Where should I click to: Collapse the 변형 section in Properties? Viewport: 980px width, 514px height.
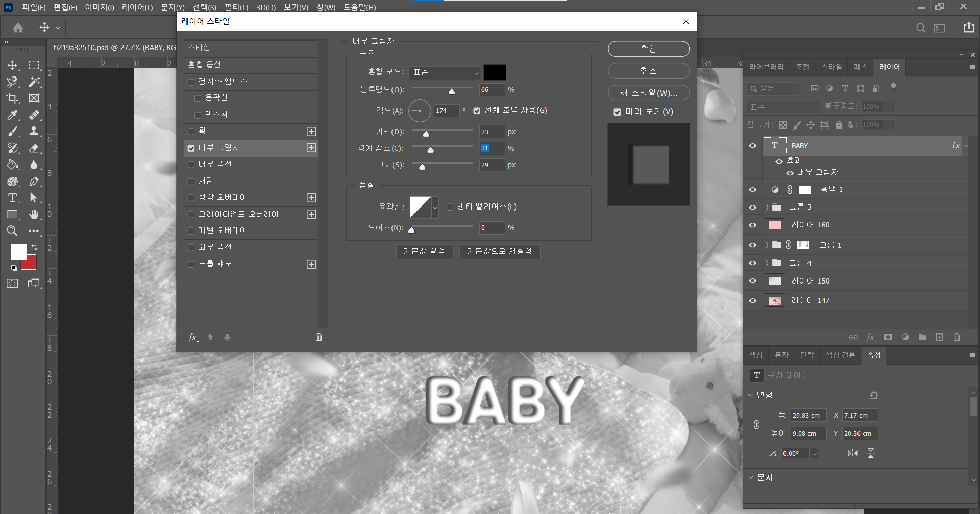pos(750,395)
